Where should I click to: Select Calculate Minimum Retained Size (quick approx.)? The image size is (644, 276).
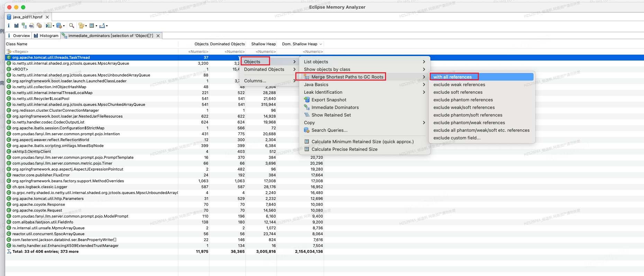[x=365, y=141]
